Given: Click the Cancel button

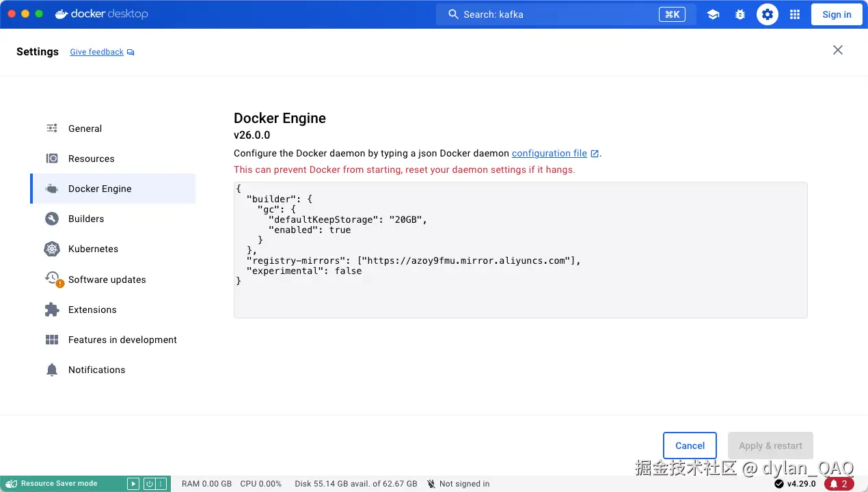Looking at the screenshot, I should (690, 446).
